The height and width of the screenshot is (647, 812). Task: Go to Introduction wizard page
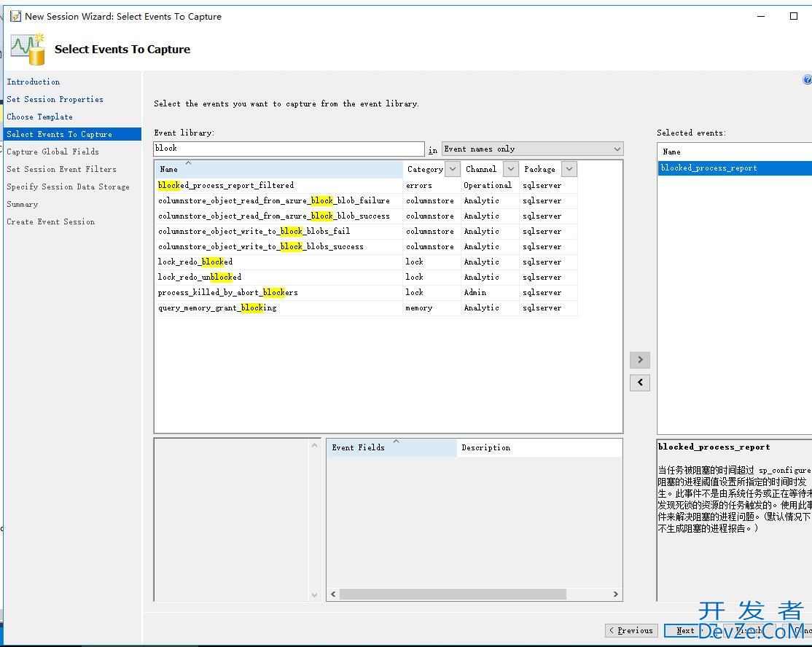click(x=33, y=82)
